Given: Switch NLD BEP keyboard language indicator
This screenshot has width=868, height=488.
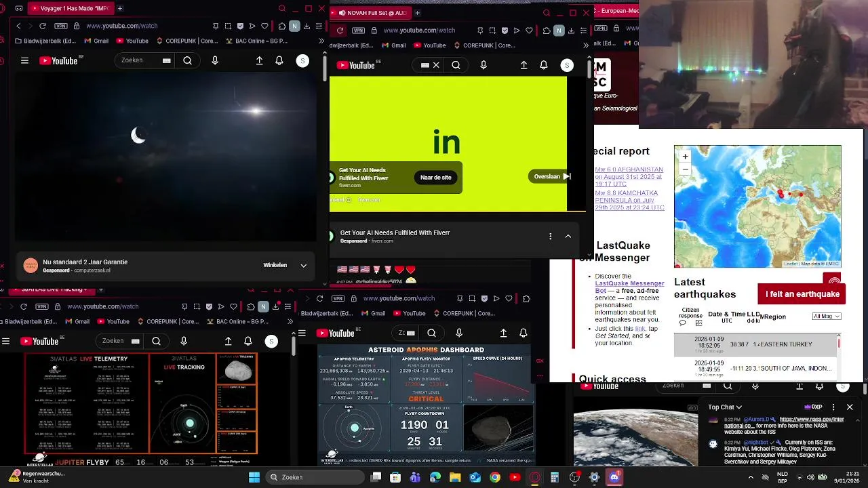Looking at the screenshot, I should pos(782,477).
